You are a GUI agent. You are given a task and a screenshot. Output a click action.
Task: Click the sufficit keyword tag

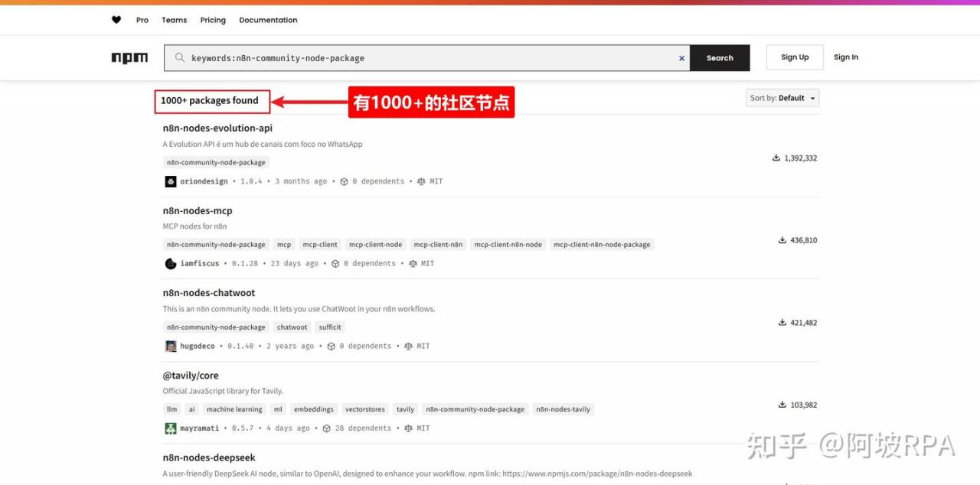(x=330, y=327)
